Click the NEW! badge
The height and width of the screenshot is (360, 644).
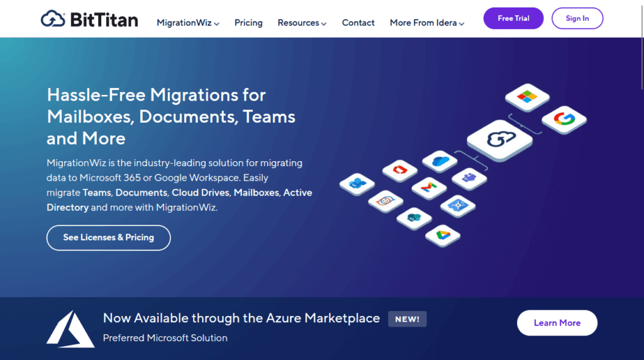tap(408, 319)
